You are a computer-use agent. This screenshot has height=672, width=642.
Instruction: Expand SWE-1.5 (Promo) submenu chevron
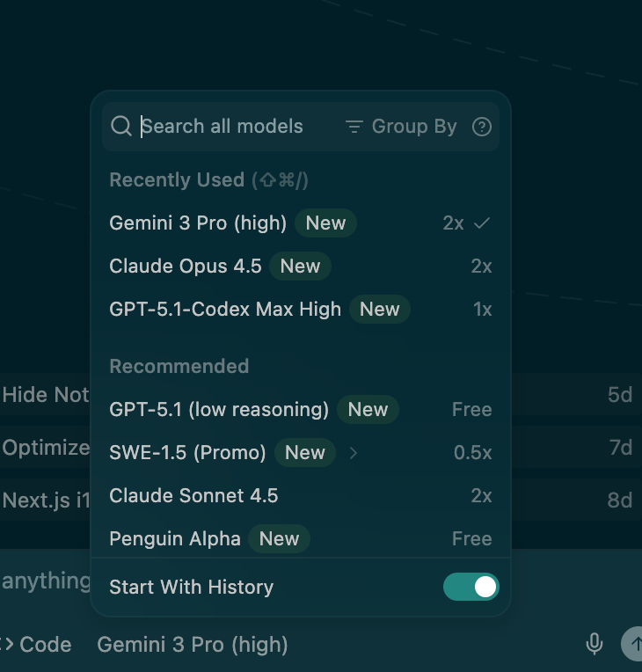click(x=354, y=453)
